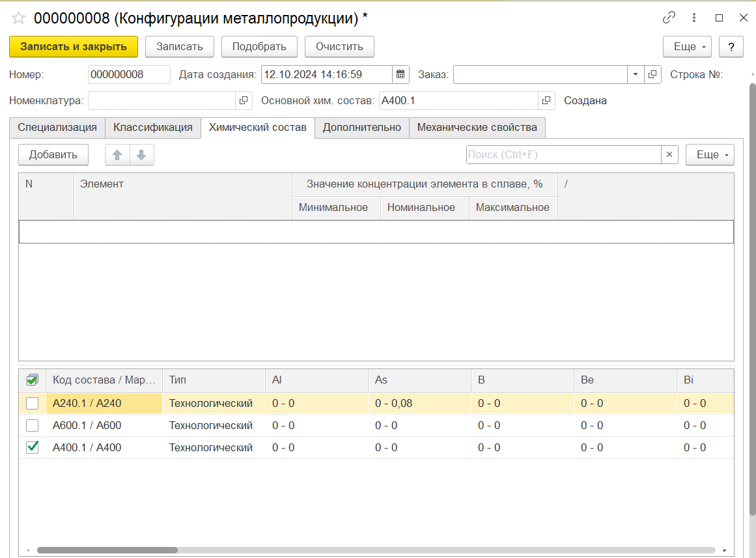Click Записать и закрыть button
Viewport: 756px width, 558px height.
74,47
